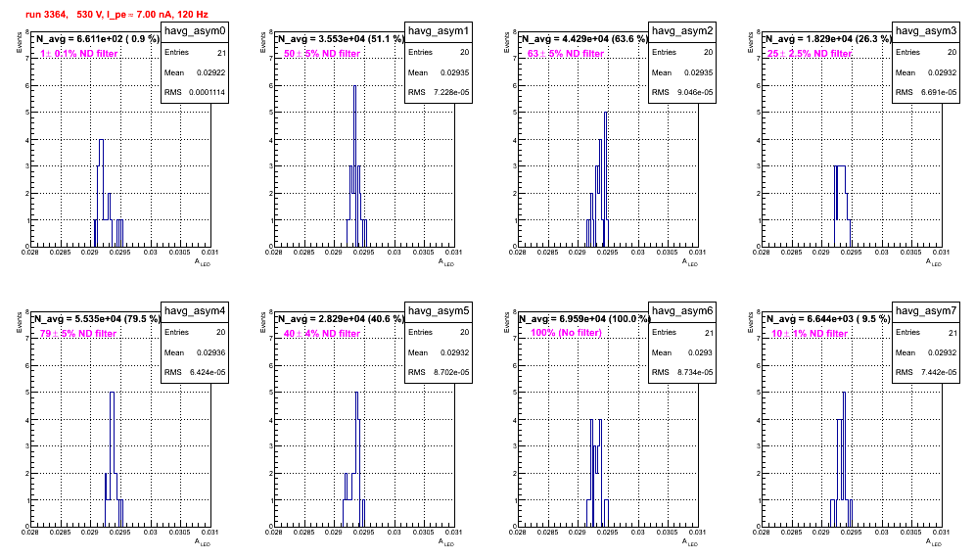Click RMS value 8.702e-05
The image size is (975, 560).
point(451,373)
